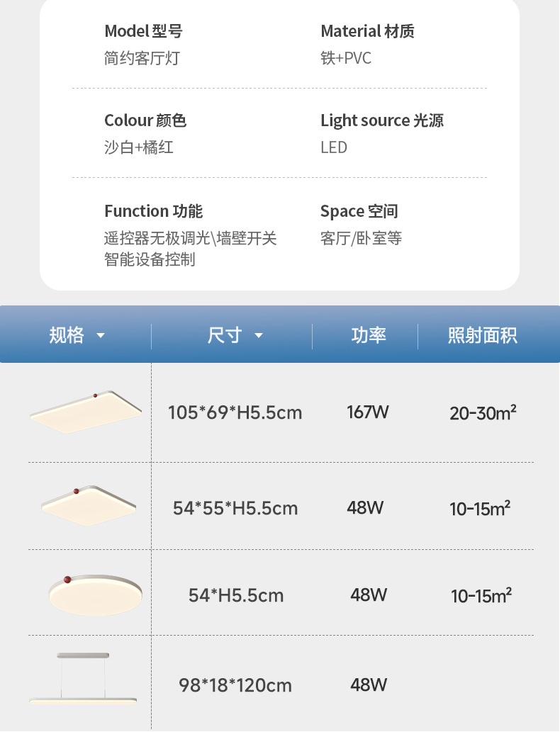The image size is (560, 754).
Task: Select the 沙白+橘红 colour value
Action: click(x=139, y=147)
